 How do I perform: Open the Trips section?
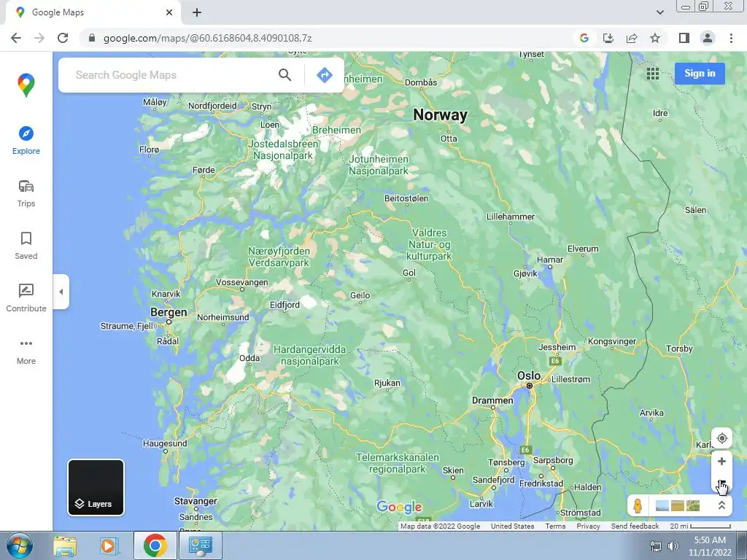point(26,193)
